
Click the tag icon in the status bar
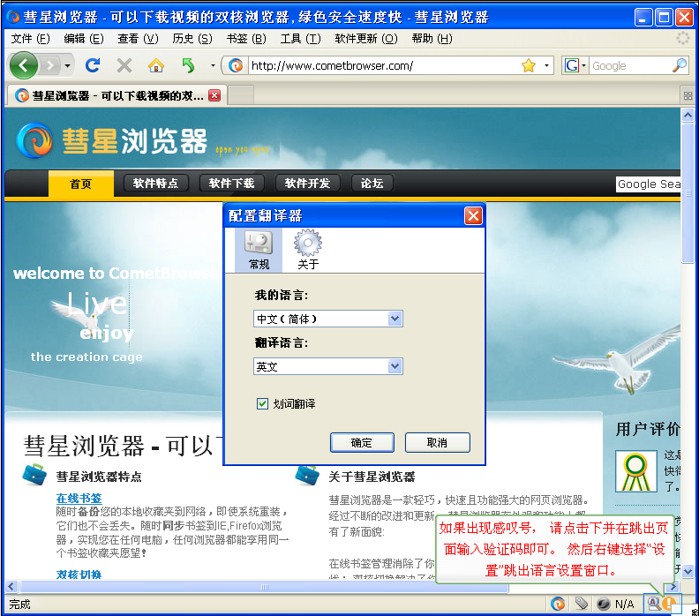[581, 604]
